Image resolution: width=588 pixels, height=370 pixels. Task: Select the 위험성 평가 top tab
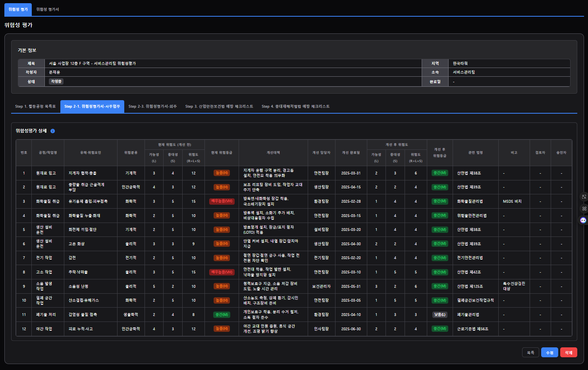(18, 9)
